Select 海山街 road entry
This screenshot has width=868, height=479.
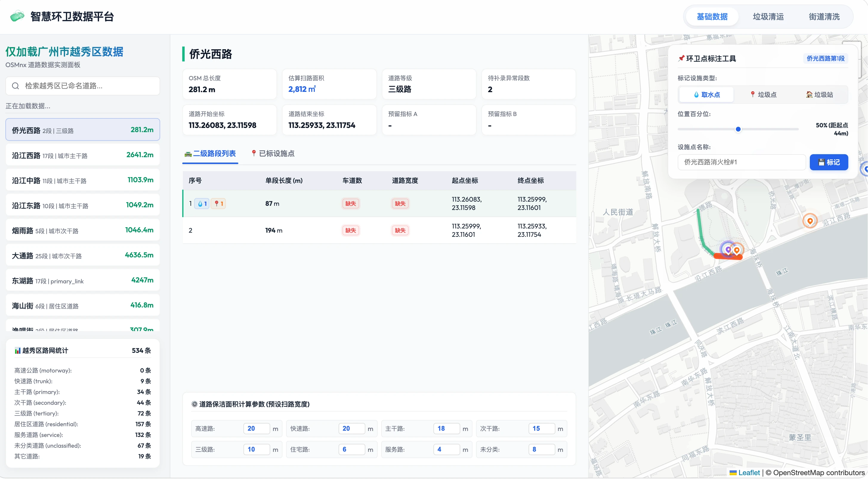(83, 305)
